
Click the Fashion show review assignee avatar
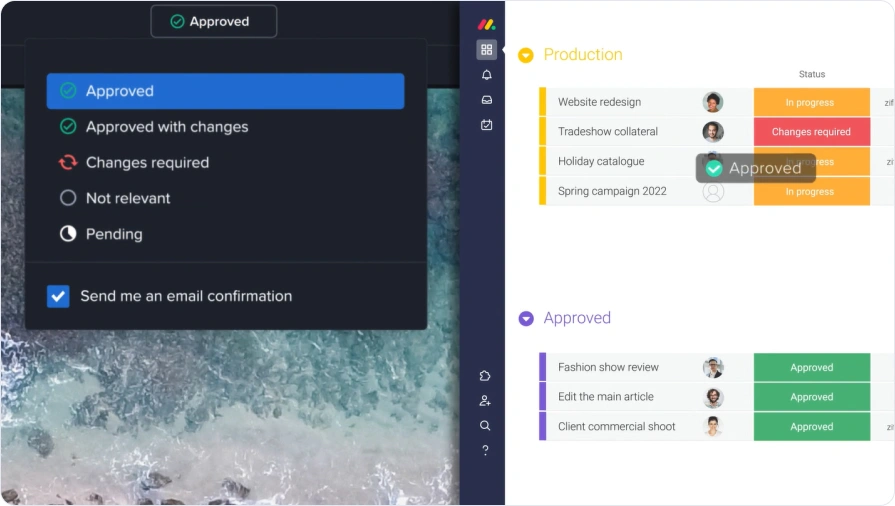[713, 368]
